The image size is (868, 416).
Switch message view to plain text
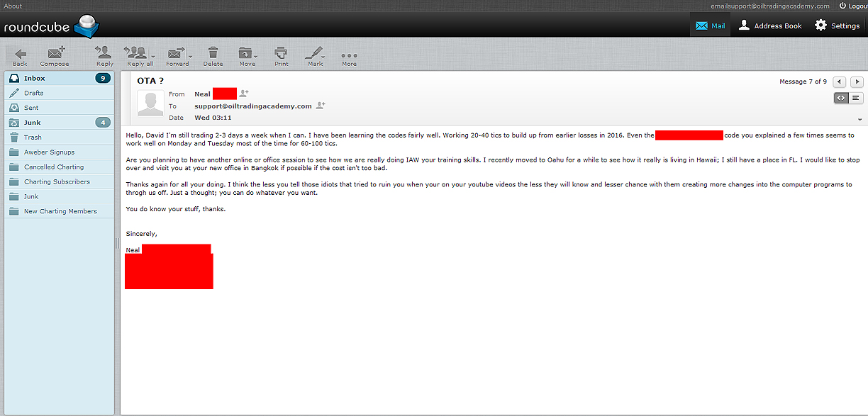(x=856, y=98)
